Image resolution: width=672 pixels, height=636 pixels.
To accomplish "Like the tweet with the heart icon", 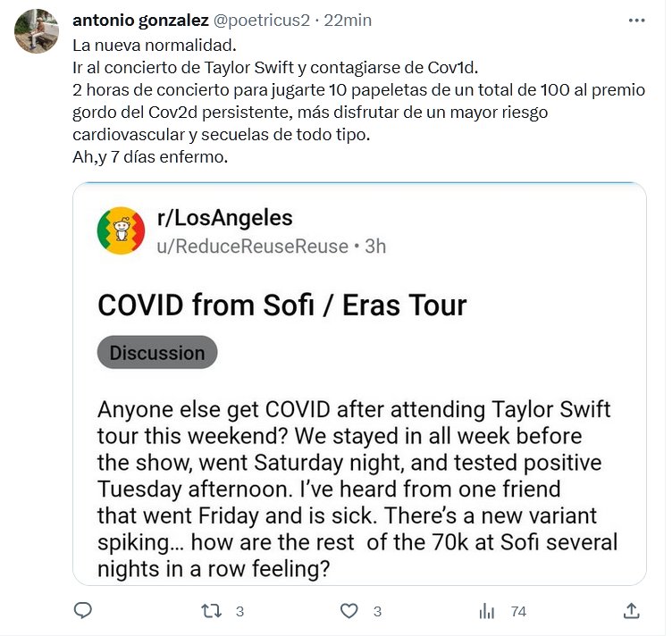I will [x=349, y=611].
